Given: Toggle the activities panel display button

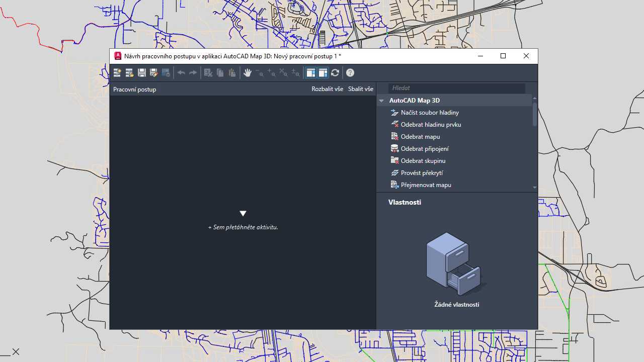Looking at the screenshot, I should coord(311,73).
